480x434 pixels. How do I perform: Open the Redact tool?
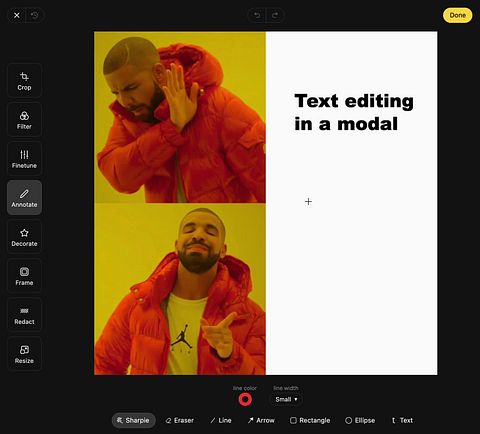pos(24,315)
